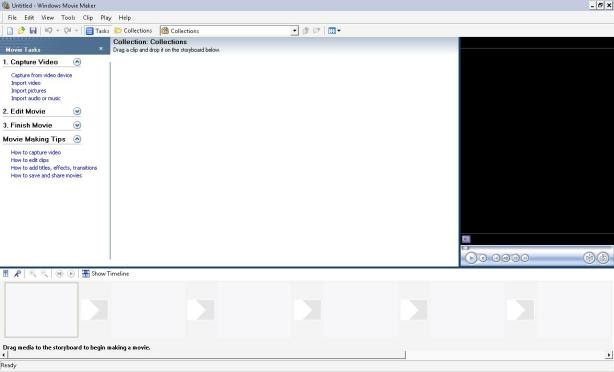Click the Take Picture icon in the preview monitor
This screenshot has height=372, width=614.
pos(603,258)
